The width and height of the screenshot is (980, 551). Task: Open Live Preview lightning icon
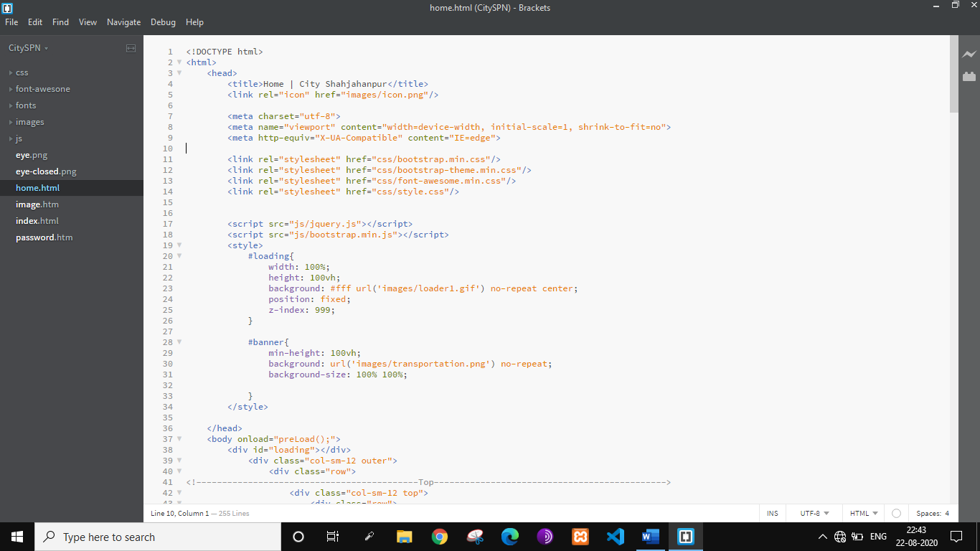tap(969, 55)
